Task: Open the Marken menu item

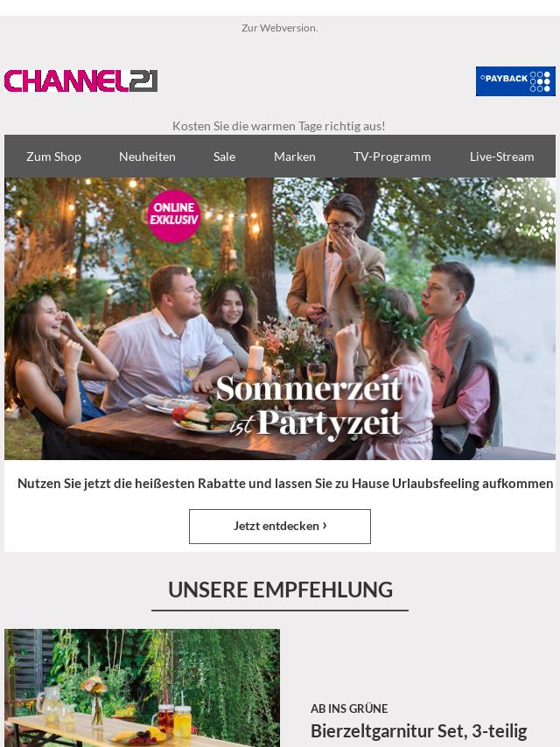Action: [x=295, y=157]
